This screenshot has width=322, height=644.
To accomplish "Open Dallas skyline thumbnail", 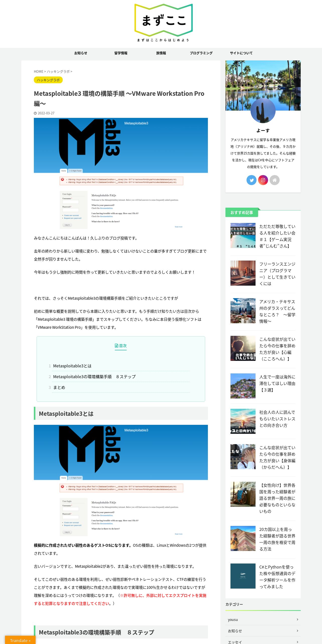I will (243, 311).
